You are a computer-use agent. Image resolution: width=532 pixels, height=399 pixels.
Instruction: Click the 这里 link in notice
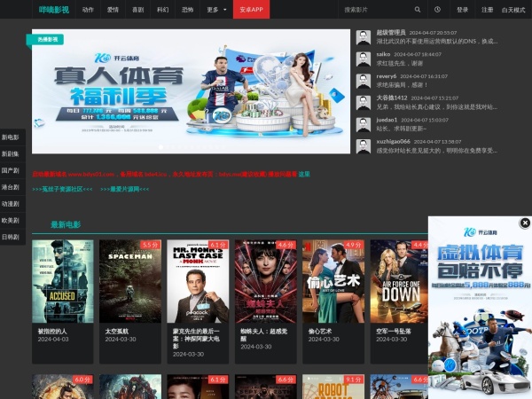pos(304,174)
